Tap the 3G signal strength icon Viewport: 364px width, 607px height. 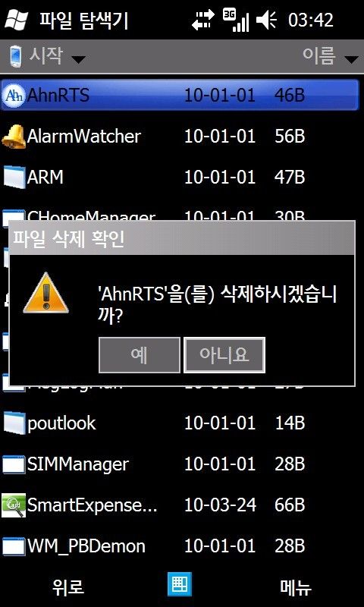[x=236, y=20]
